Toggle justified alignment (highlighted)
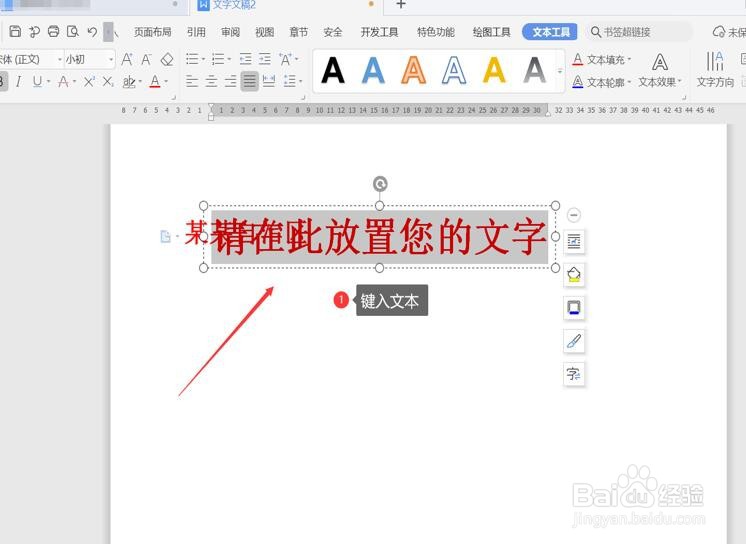The width and height of the screenshot is (746, 544). (249, 81)
